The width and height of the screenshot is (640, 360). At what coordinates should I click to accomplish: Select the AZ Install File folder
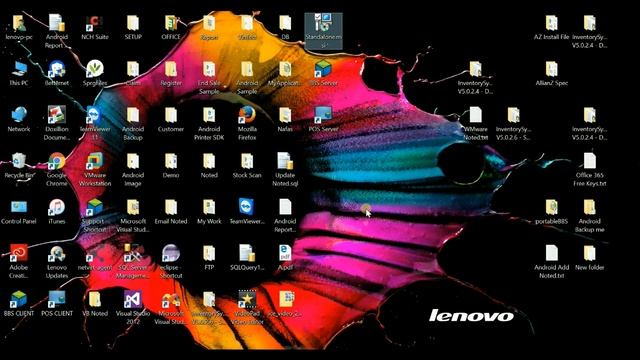coord(551,24)
